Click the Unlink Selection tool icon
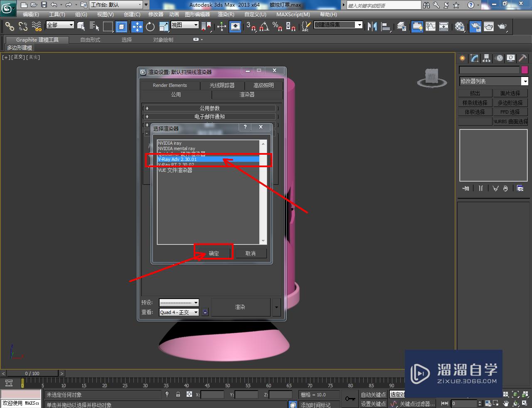Image resolution: width=532 pixels, height=408 pixels. coord(23,27)
